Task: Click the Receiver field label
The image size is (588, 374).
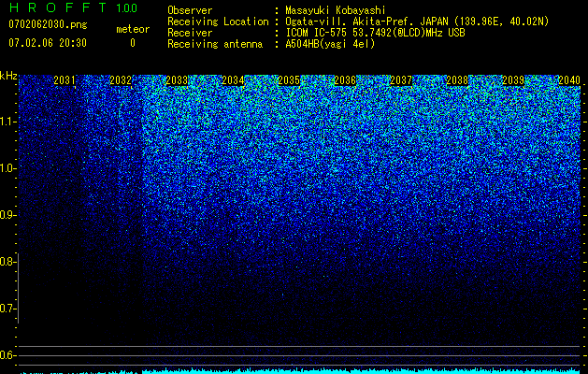Action: 190,33
